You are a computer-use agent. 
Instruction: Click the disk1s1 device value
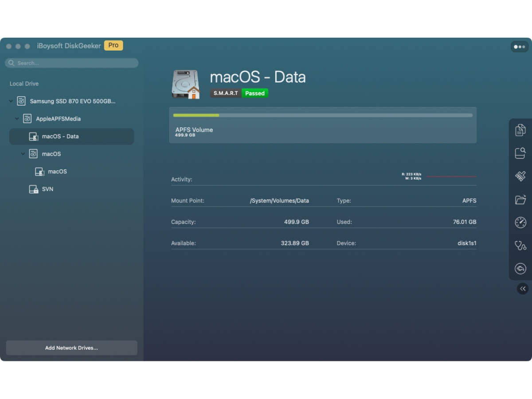467,243
